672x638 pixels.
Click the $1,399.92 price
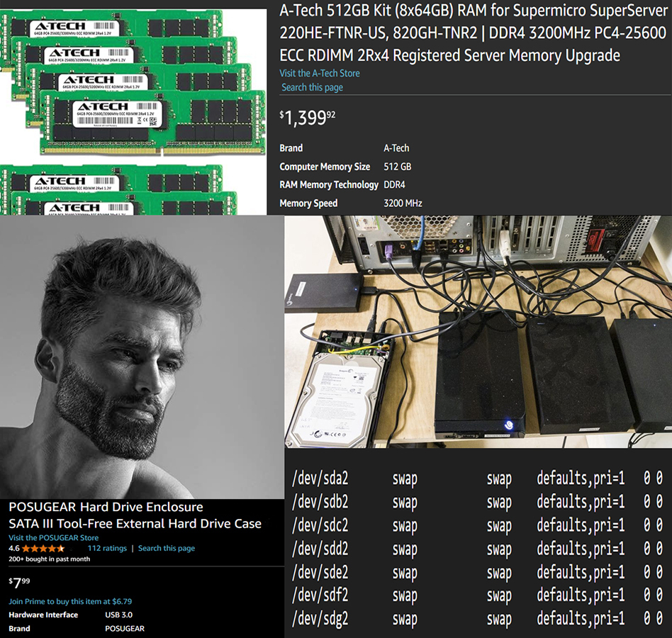pyautogui.click(x=308, y=118)
